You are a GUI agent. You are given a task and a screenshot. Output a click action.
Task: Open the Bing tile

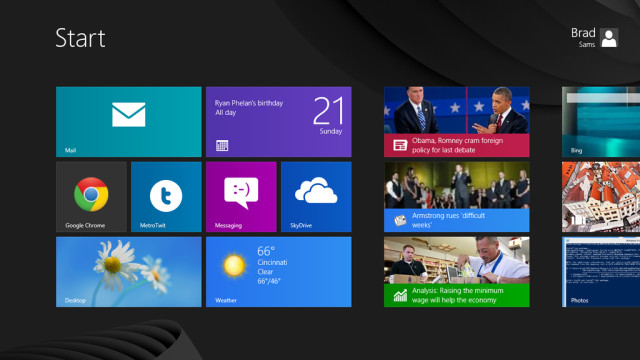click(x=601, y=122)
